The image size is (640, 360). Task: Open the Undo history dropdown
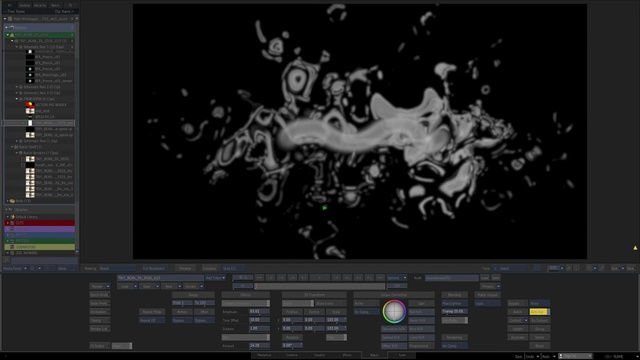point(538,356)
